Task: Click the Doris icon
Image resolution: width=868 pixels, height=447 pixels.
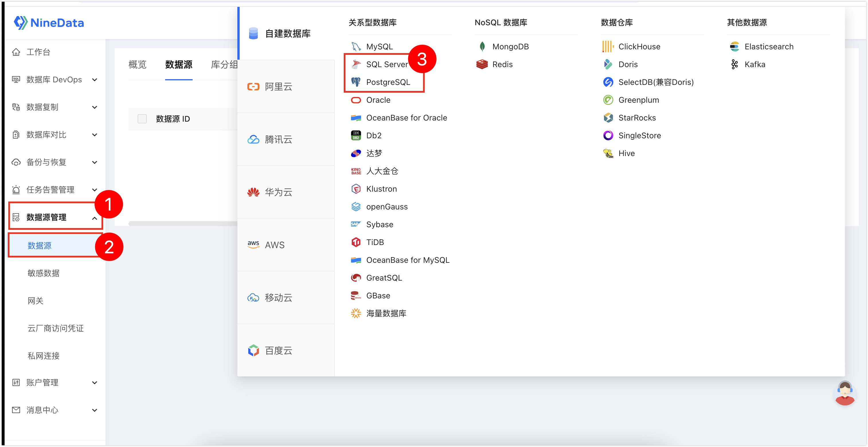Action: pyautogui.click(x=608, y=65)
